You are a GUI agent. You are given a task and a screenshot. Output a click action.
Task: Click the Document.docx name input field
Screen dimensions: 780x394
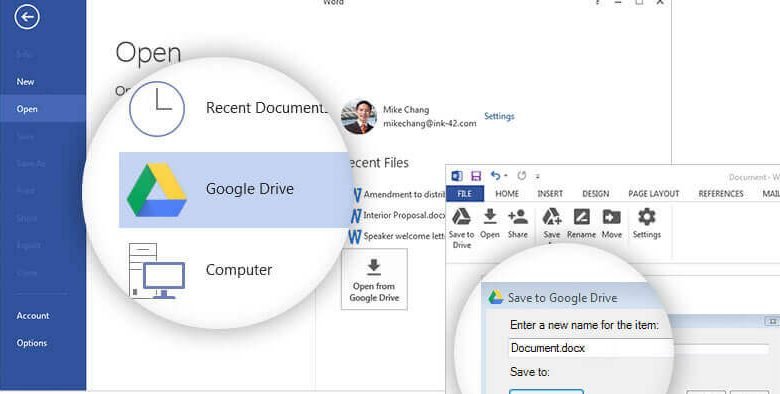click(590, 348)
